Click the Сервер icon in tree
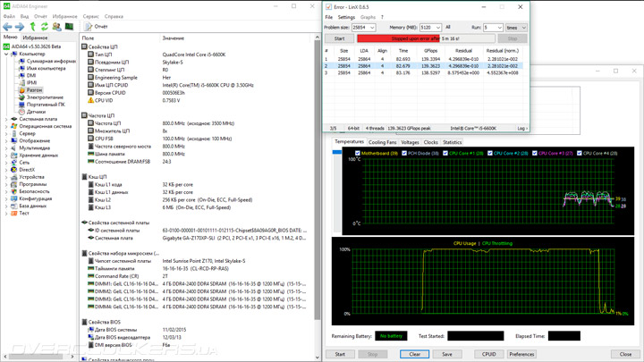Viewport: 644px width, 362px height. pos(14,133)
